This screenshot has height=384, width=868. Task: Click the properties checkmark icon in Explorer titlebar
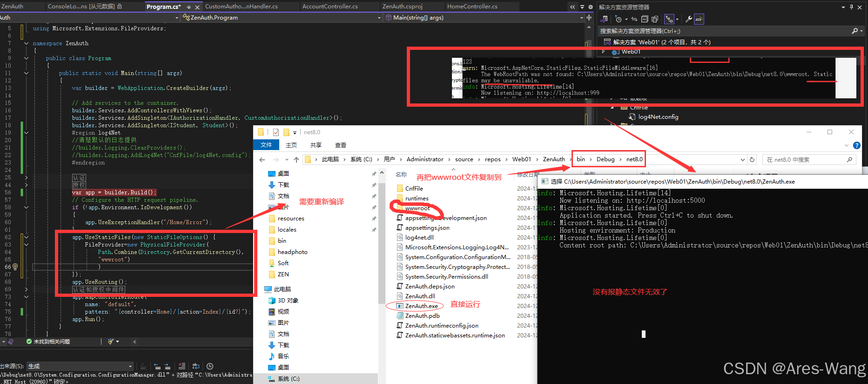pos(276,132)
